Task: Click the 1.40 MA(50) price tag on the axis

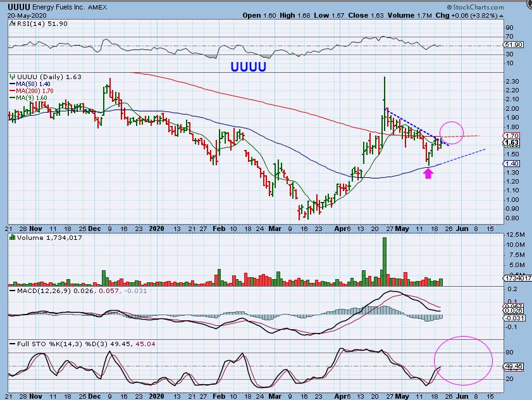Action: (511, 164)
